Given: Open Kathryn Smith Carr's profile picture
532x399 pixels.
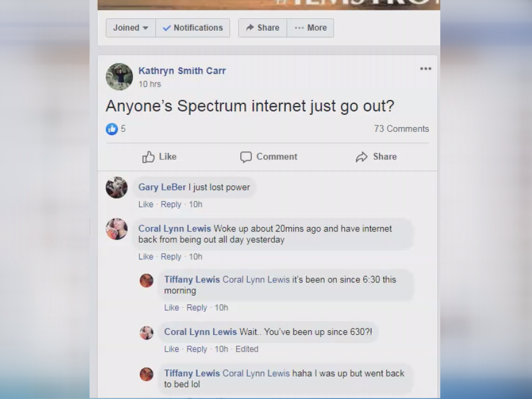Looking at the screenshot, I should point(119,77).
